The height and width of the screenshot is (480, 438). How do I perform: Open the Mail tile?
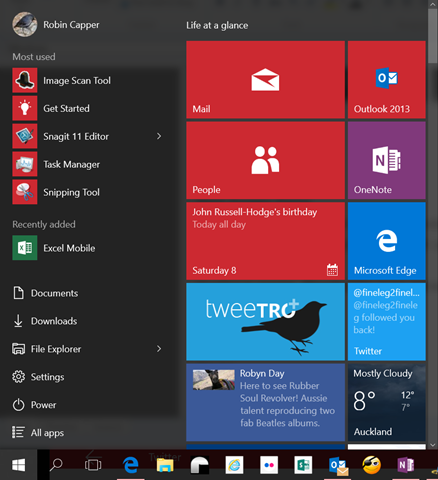(265, 79)
